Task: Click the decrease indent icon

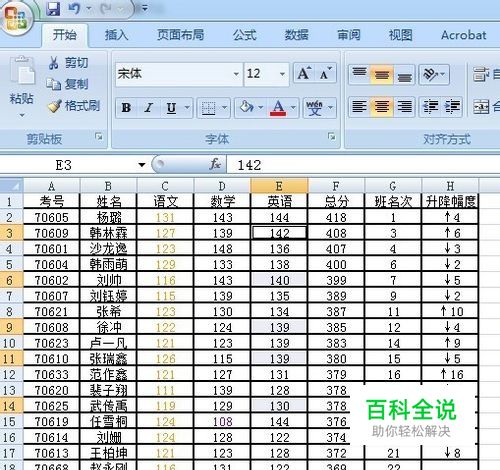Action: coord(430,107)
